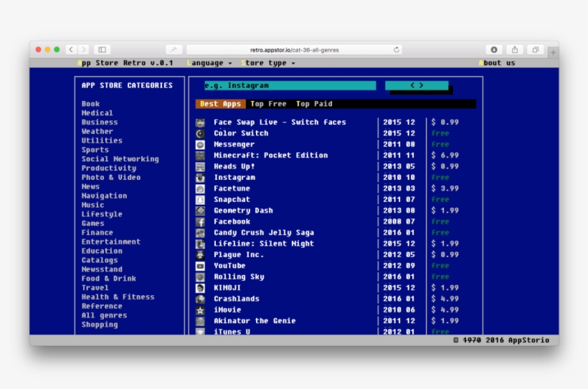
Task: Open the Social Networking category
Action: 120,159
